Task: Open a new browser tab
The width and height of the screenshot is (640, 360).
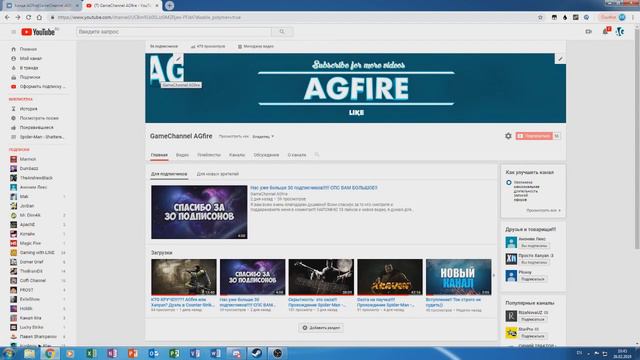Action: point(169,5)
